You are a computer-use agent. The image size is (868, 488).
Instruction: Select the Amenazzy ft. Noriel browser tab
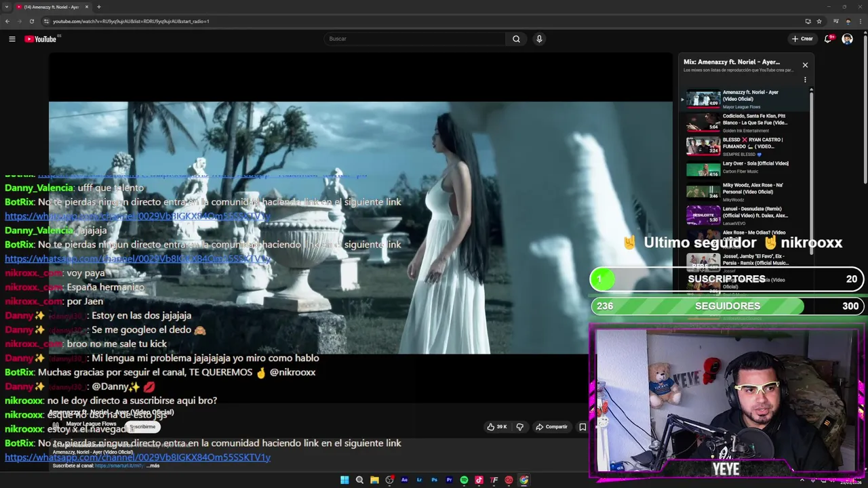click(x=53, y=7)
